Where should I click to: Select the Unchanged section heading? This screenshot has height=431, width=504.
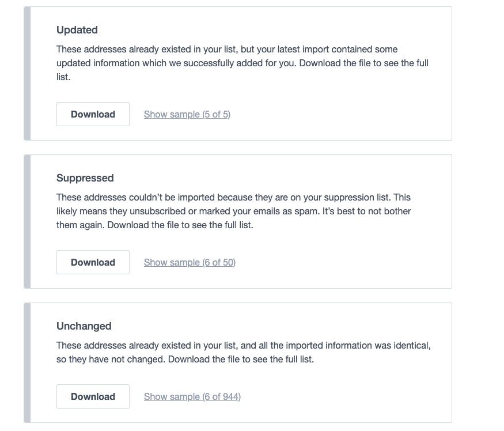tap(84, 326)
